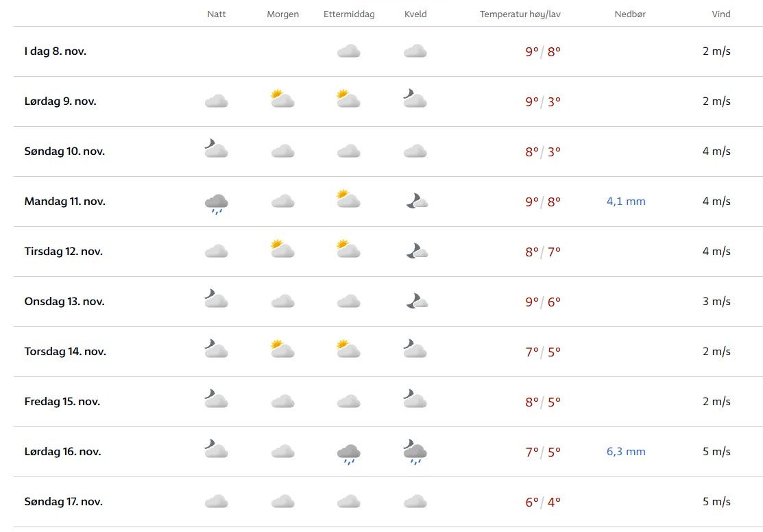
Task: Click I dag 8. nov. afternoon cloud icon
Action: (349, 51)
